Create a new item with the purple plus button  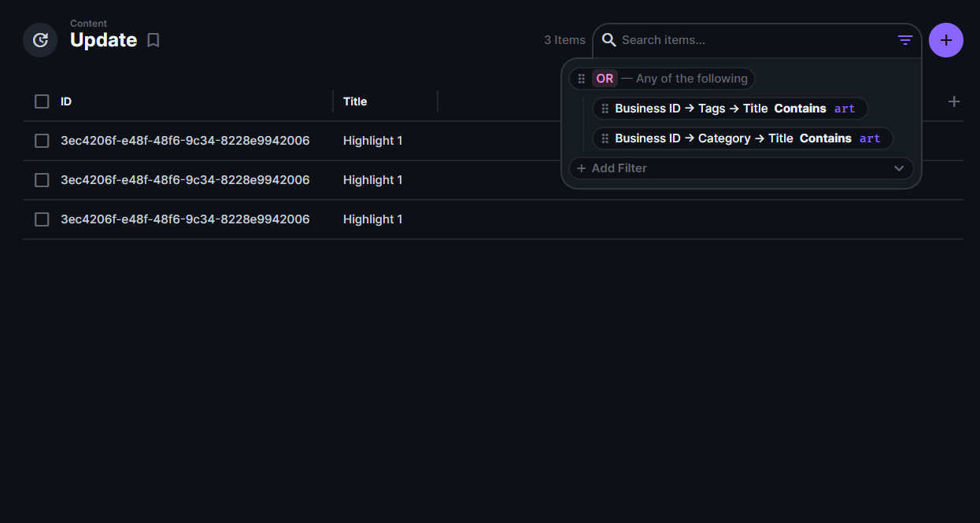(945, 39)
